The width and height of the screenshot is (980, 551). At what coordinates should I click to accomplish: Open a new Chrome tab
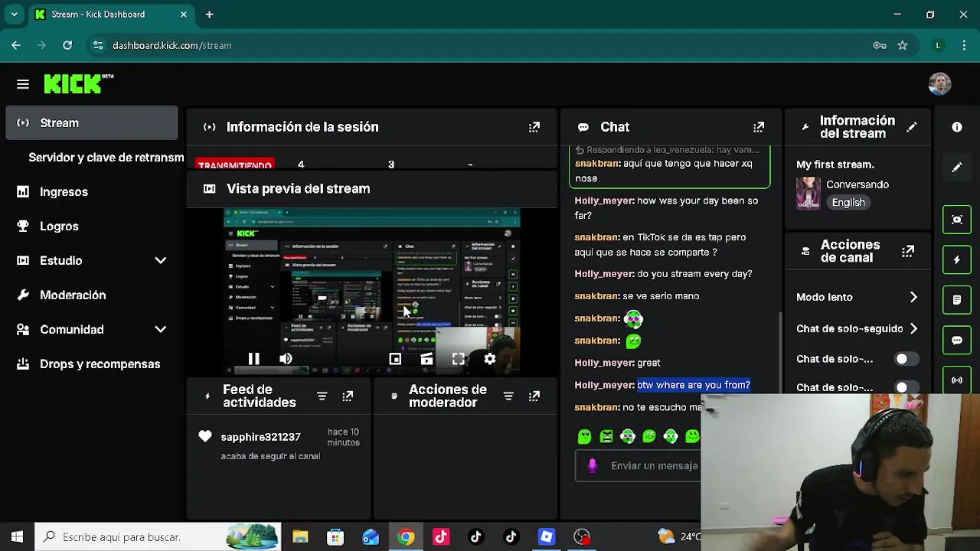click(209, 14)
